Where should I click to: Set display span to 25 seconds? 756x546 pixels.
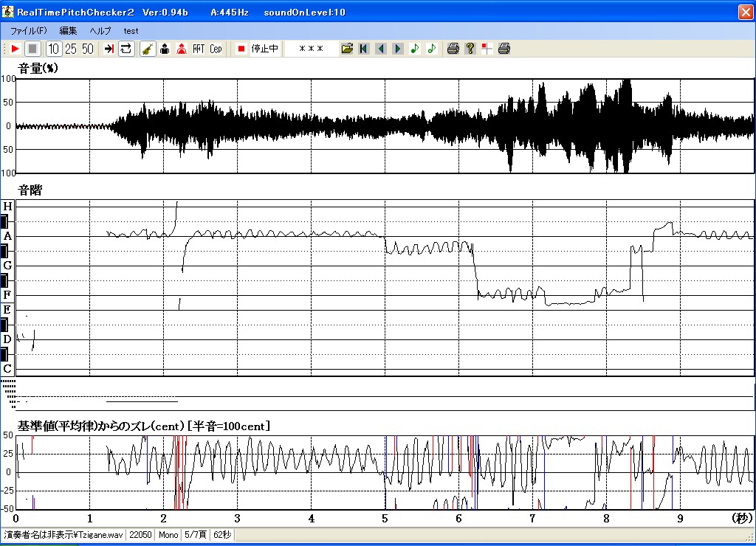point(71,49)
